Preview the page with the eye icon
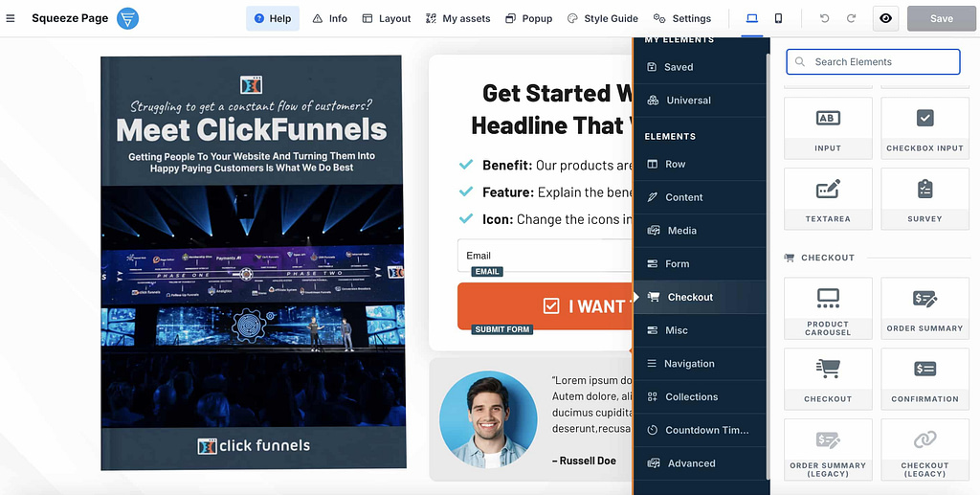Image resolution: width=980 pixels, height=495 pixels. click(x=885, y=19)
